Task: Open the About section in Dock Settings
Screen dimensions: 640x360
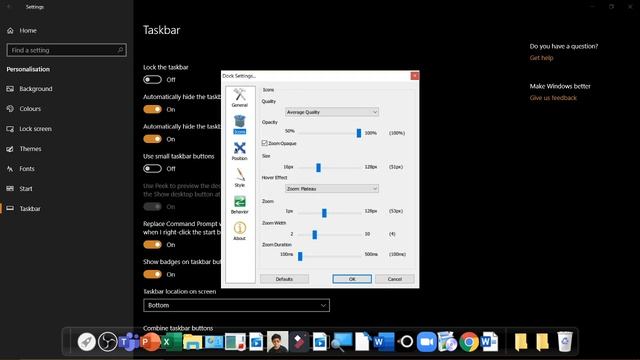Action: tap(240, 231)
